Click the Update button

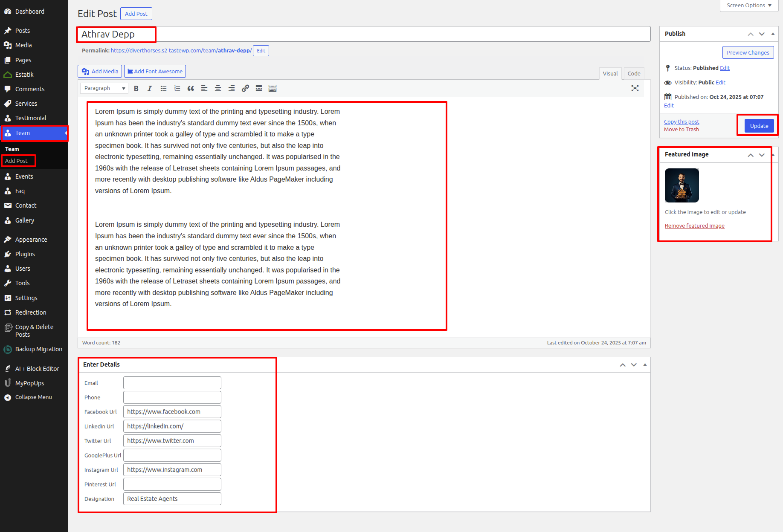(759, 126)
